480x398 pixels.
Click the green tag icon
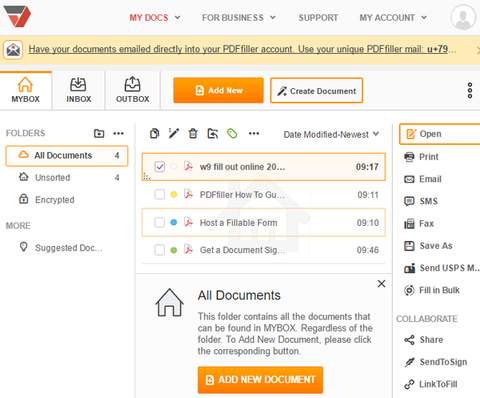pos(232,133)
